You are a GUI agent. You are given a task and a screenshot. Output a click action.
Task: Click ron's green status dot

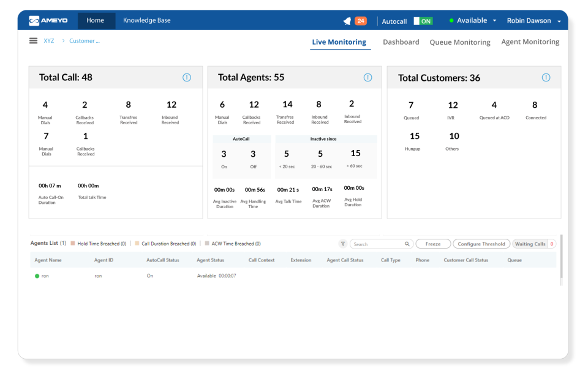[x=37, y=276]
